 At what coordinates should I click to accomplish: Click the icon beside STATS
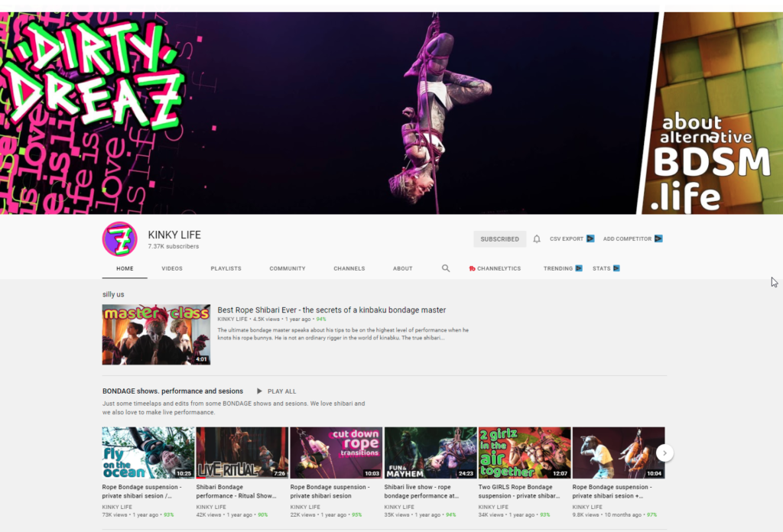click(x=616, y=268)
